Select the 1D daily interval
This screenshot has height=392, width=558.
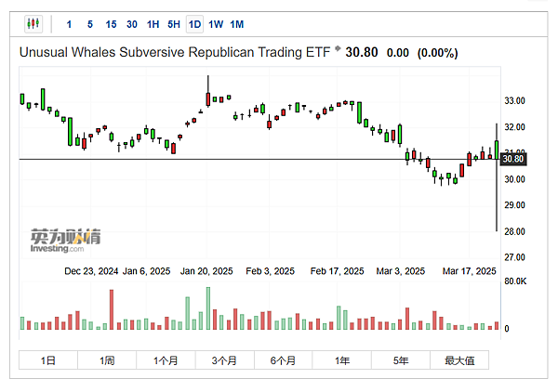194,23
